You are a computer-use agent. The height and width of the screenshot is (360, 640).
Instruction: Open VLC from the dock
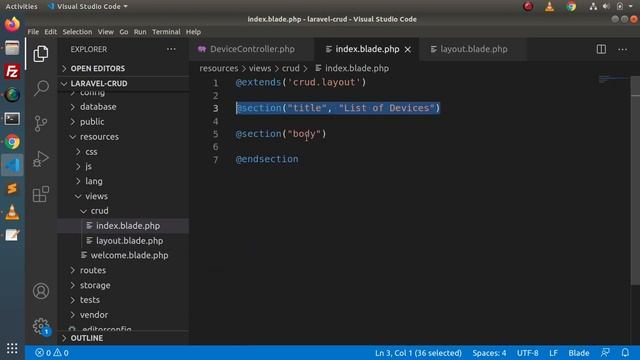click(12, 212)
